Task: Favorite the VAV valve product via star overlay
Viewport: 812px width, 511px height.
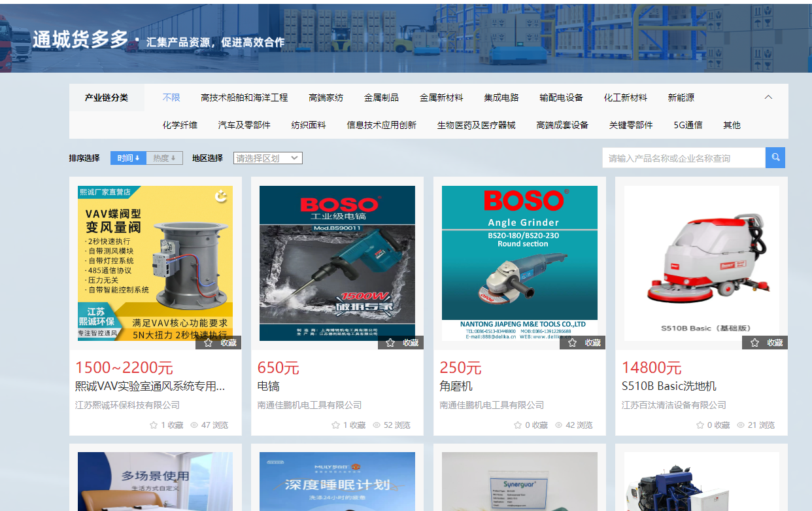Action: tap(209, 343)
